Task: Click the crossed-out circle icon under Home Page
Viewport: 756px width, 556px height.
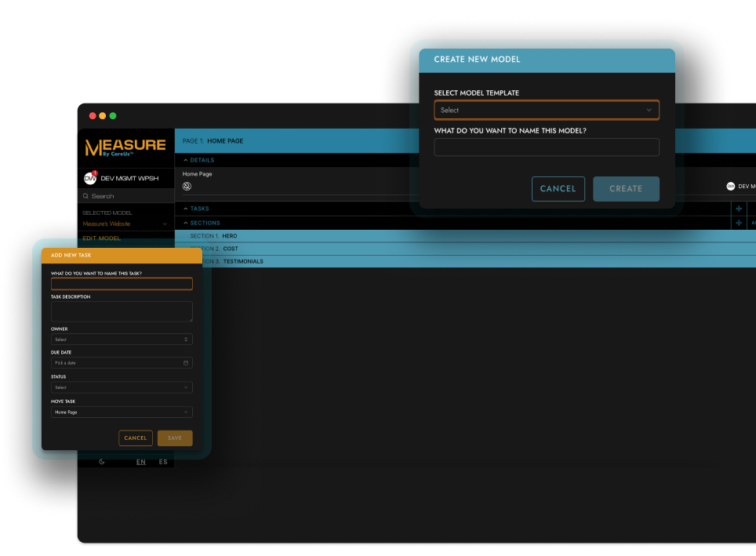Action: pos(187,186)
